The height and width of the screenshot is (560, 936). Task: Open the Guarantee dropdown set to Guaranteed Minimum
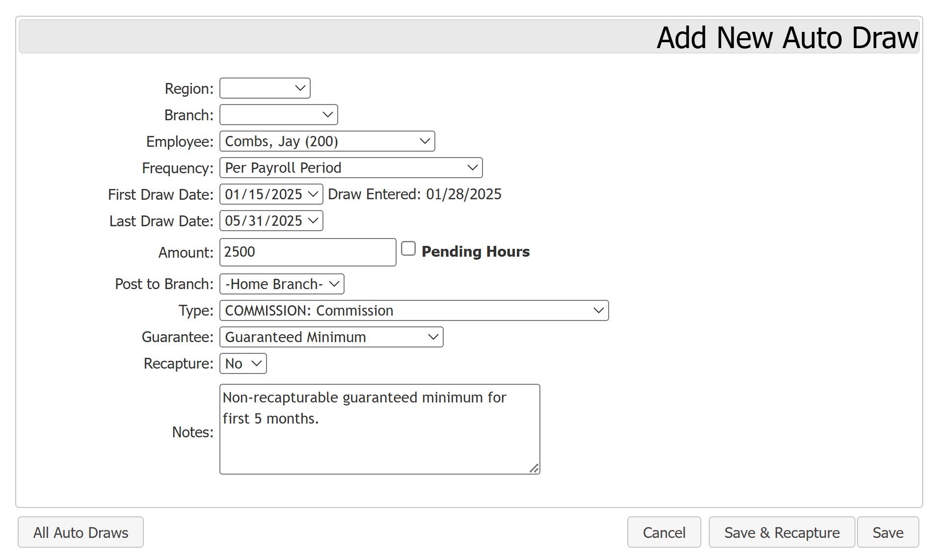tap(331, 337)
